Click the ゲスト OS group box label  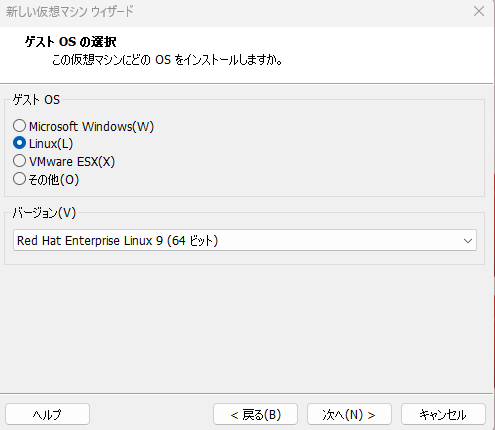coord(36,99)
